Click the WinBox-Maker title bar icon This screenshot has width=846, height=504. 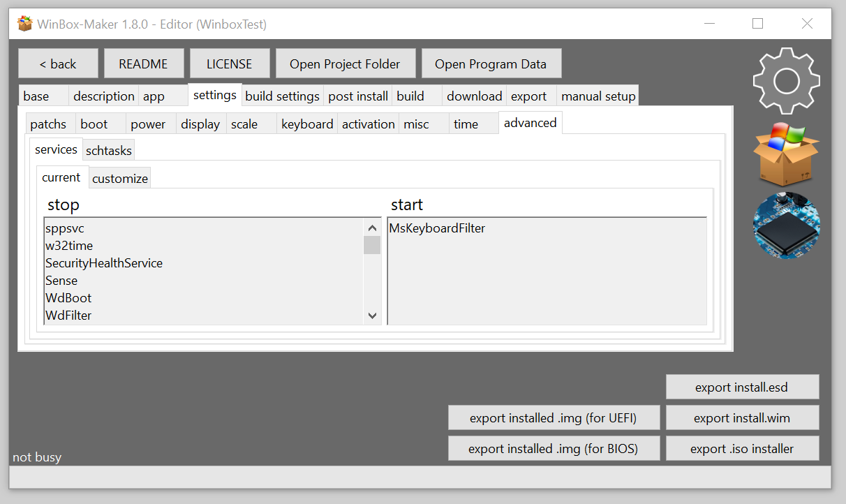point(25,24)
